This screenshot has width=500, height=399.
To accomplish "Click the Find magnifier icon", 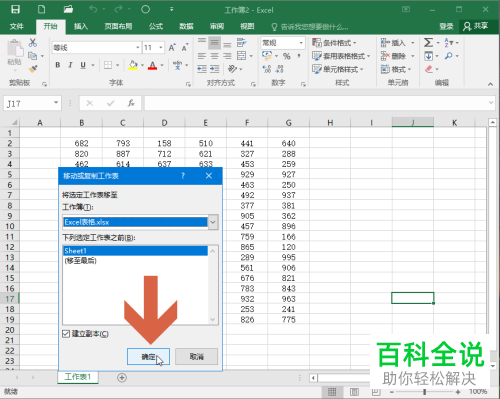I will [448, 56].
